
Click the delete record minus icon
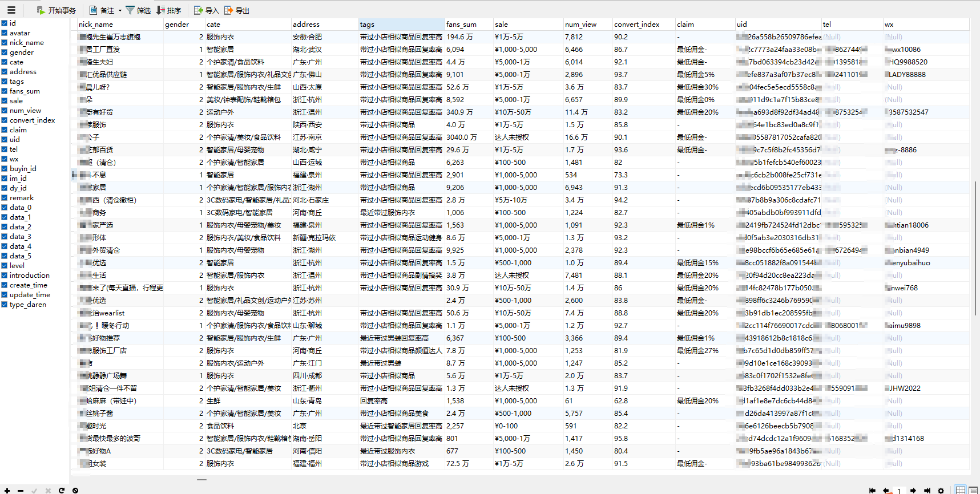(x=21, y=491)
